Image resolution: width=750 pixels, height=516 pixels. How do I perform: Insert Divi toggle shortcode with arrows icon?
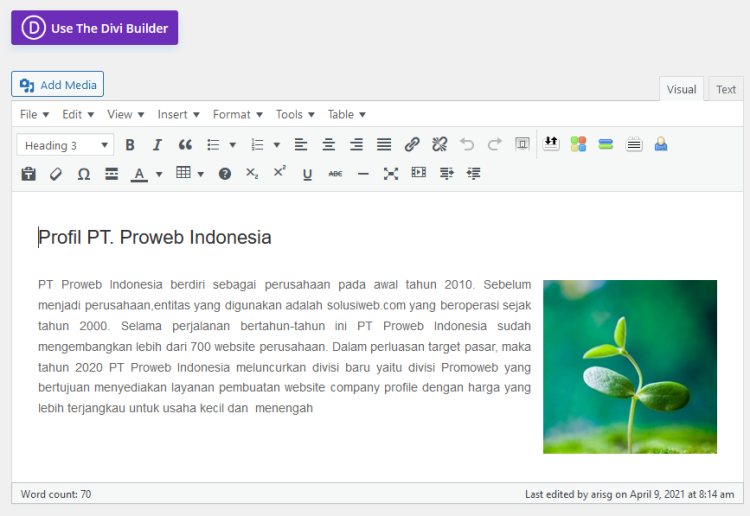coord(551,143)
